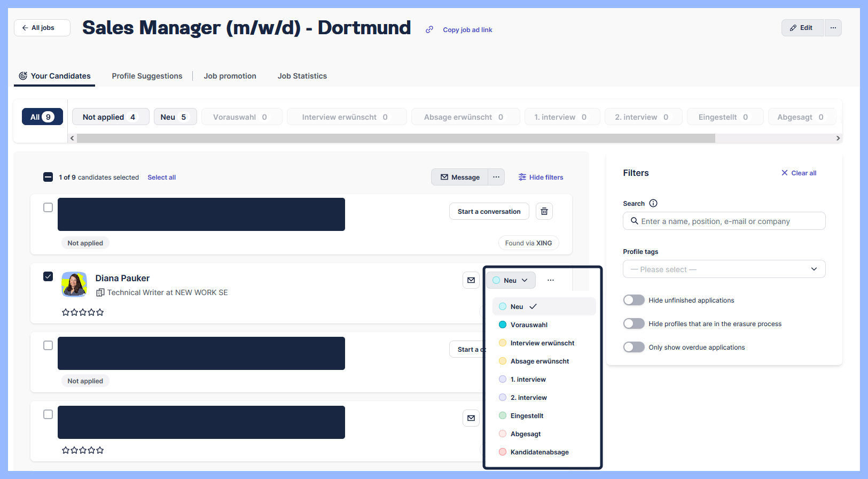Collapse the Neu status dropdown
This screenshot has height=479, width=868.
coord(510,280)
